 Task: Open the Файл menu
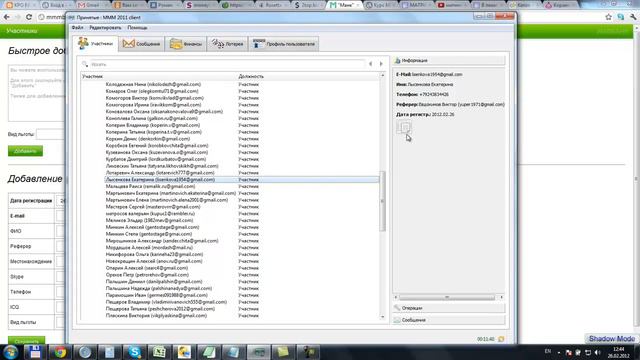point(77,28)
